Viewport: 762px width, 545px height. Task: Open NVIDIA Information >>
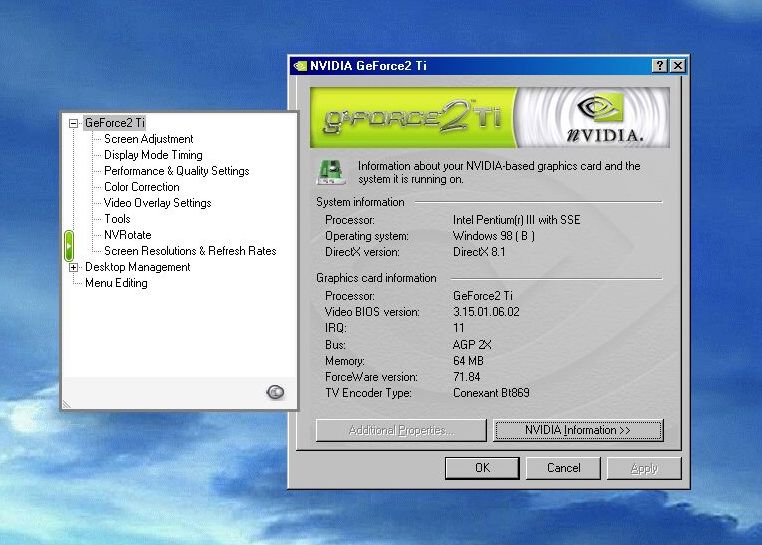(578, 431)
